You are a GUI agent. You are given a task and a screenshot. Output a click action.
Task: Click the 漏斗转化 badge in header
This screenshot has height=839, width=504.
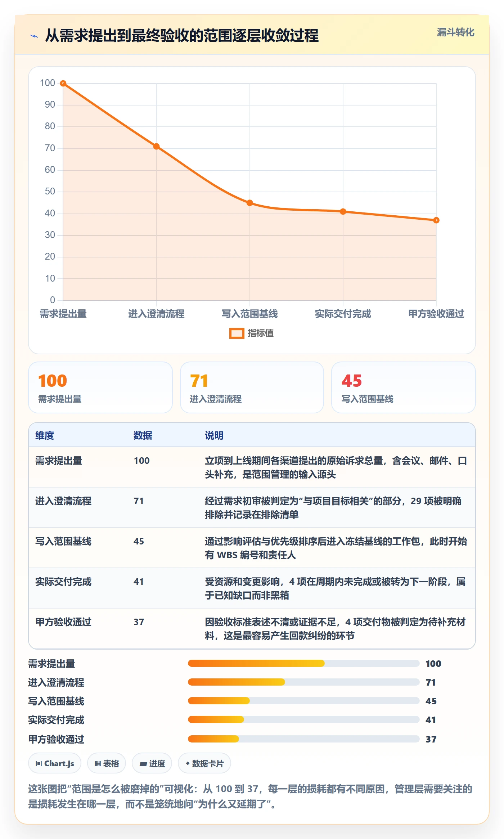coord(455,32)
